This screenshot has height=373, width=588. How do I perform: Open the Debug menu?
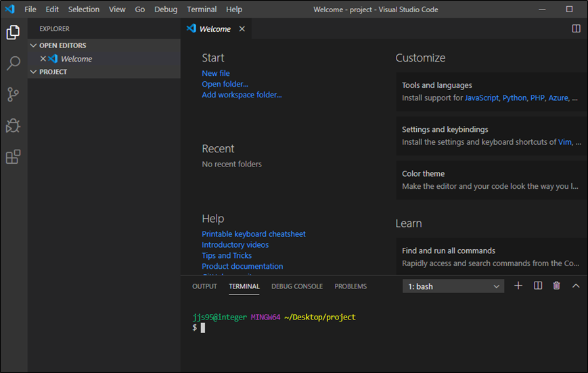click(166, 9)
